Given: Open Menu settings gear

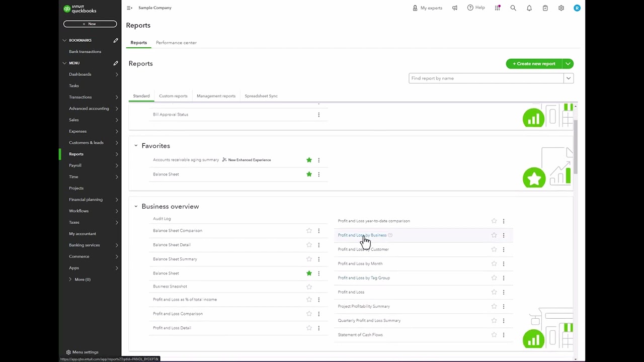Looking at the screenshot, I should click(x=68, y=352).
